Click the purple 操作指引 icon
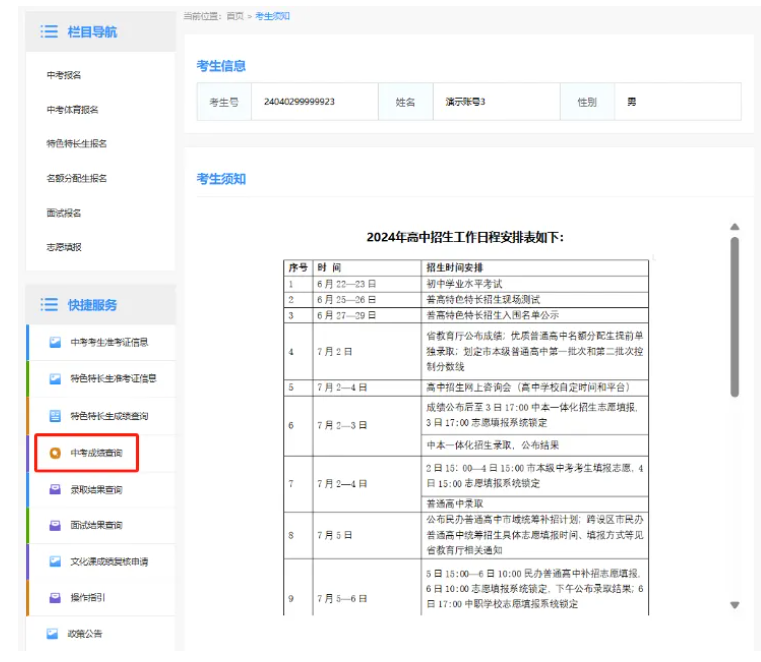 coord(55,597)
